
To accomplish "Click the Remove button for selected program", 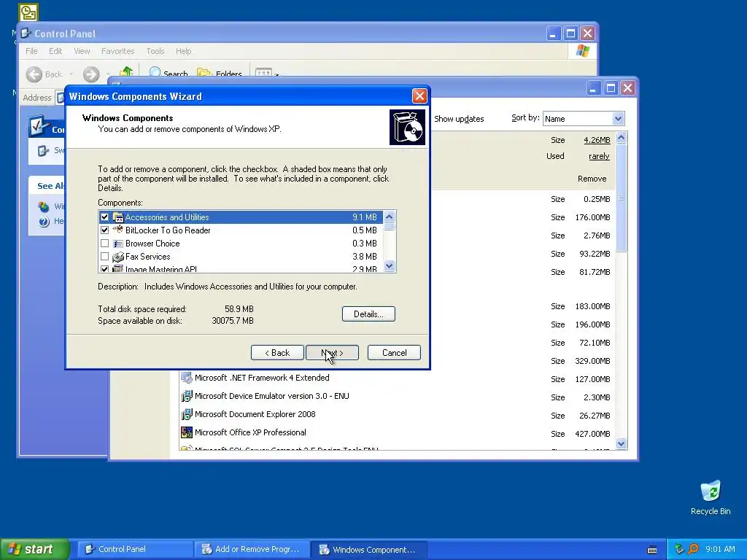I will (592, 179).
